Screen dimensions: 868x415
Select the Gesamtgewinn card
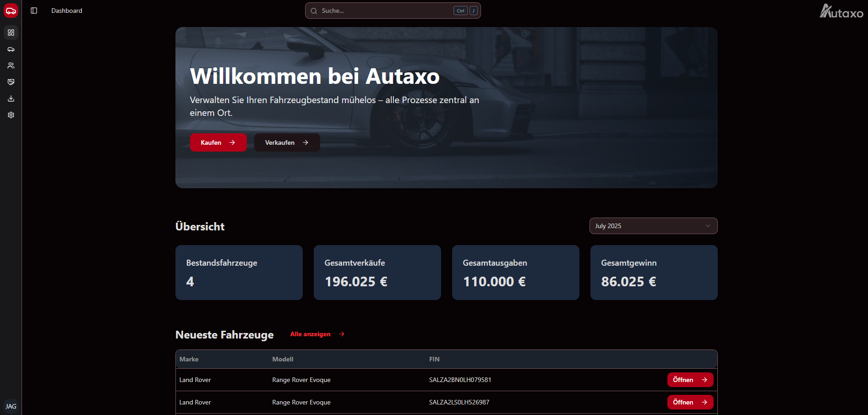654,273
